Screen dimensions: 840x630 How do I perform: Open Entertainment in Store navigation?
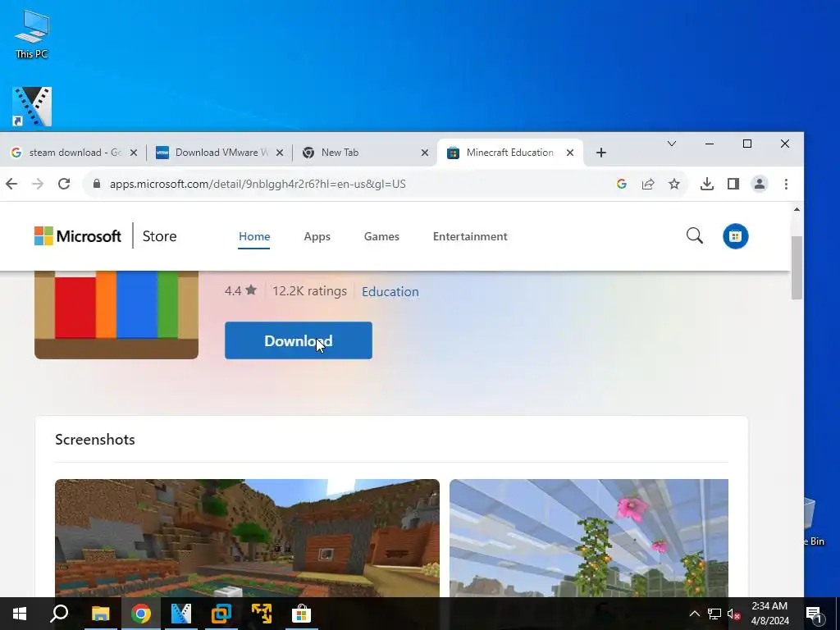tap(470, 236)
